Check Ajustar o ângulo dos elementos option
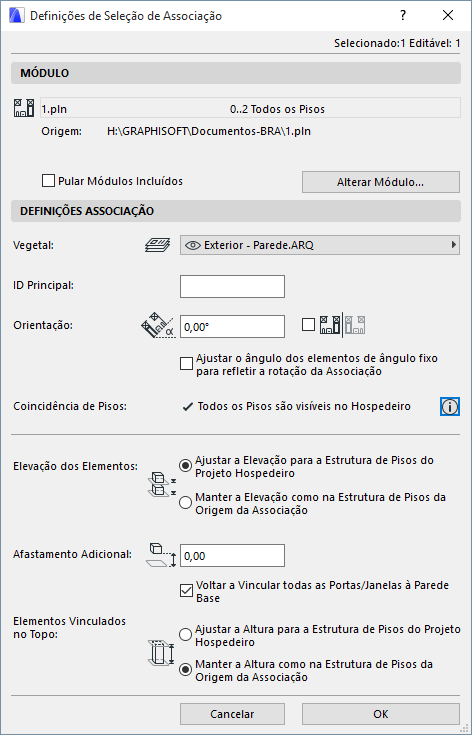Image resolution: width=472 pixels, height=735 pixels. point(187,363)
